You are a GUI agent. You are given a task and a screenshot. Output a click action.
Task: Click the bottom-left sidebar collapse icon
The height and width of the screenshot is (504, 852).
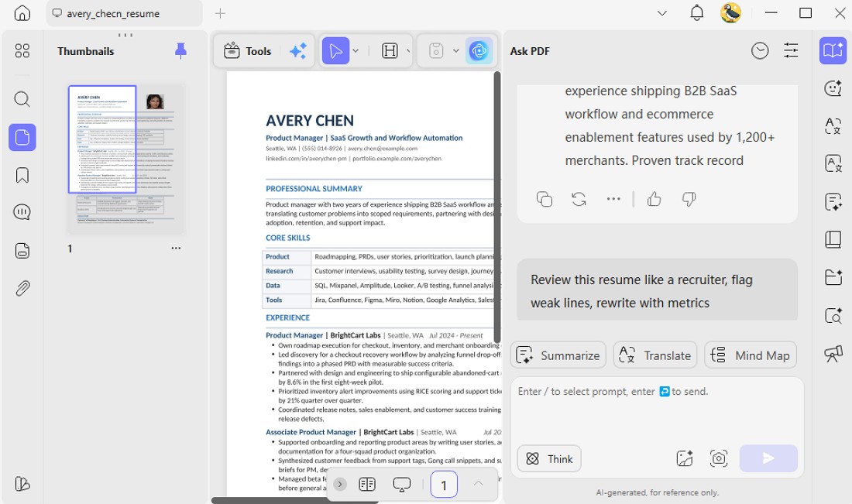coord(22,483)
